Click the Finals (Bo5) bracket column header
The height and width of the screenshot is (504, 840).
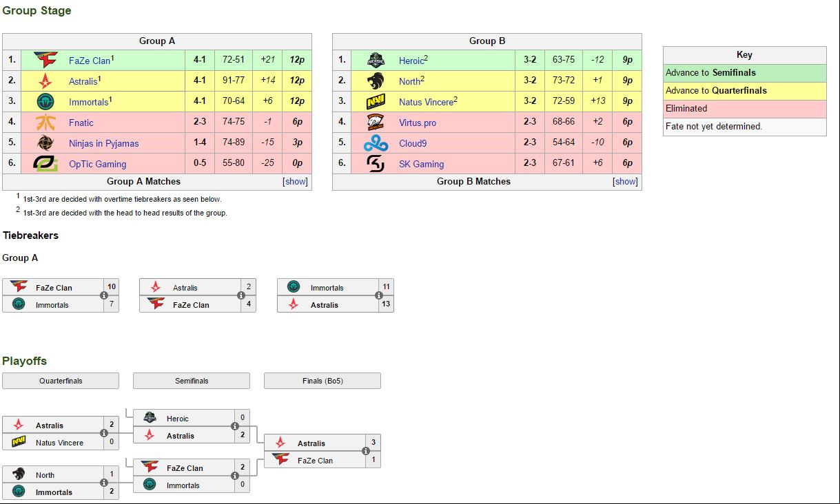[322, 381]
